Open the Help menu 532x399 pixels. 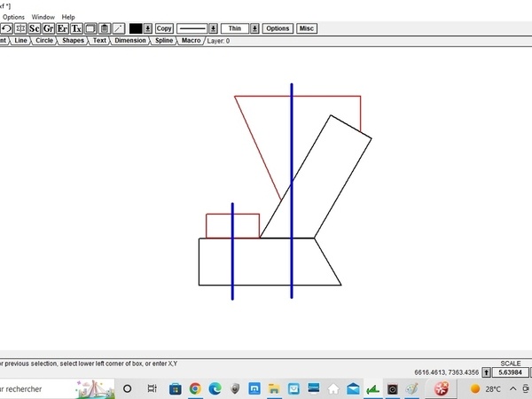68,17
